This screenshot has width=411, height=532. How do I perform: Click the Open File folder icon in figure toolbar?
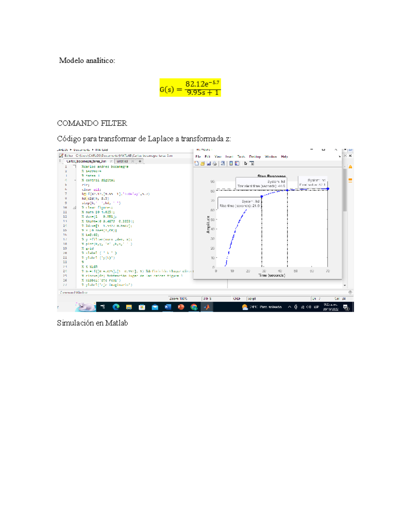click(x=202, y=164)
